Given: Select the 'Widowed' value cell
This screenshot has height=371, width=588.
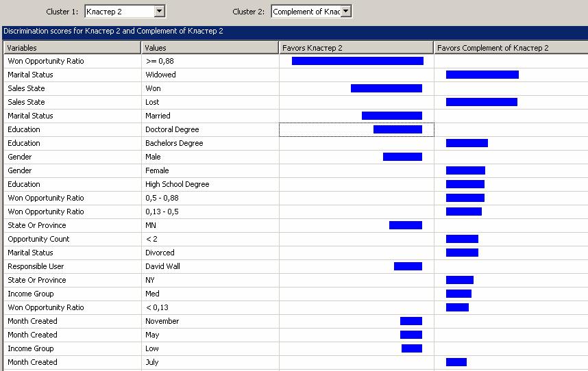Looking at the screenshot, I should (x=210, y=75).
